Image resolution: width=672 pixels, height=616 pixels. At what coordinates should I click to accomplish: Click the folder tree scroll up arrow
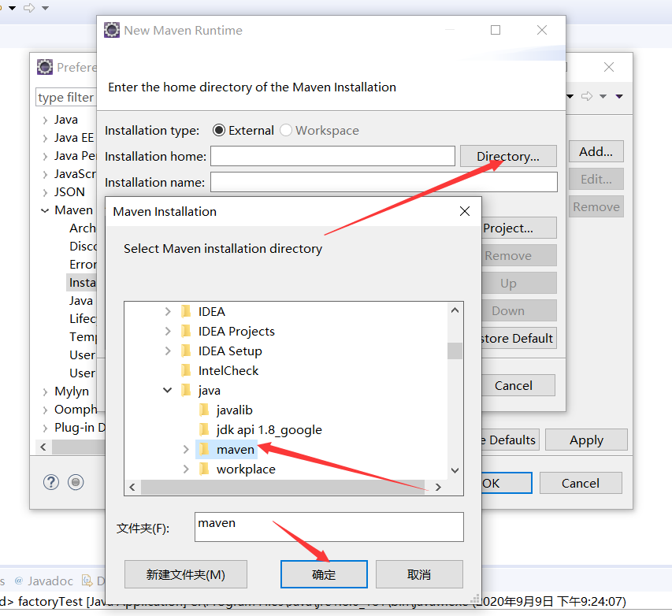(x=455, y=310)
